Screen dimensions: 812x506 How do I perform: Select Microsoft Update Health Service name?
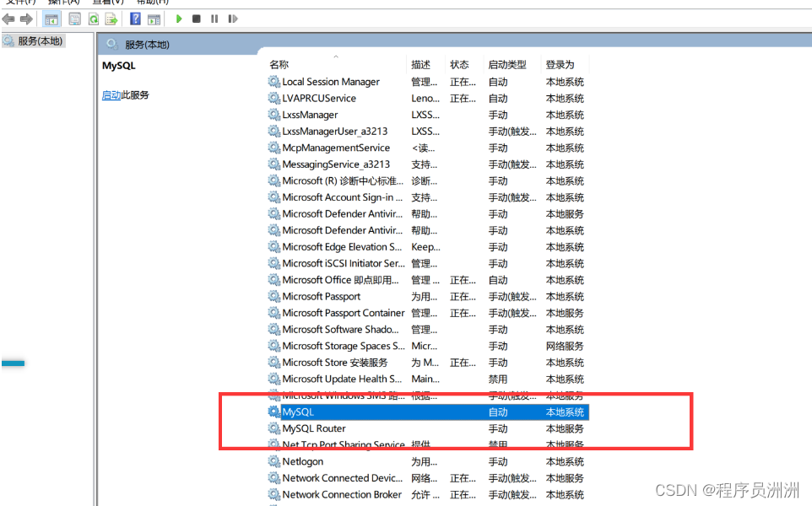342,379
